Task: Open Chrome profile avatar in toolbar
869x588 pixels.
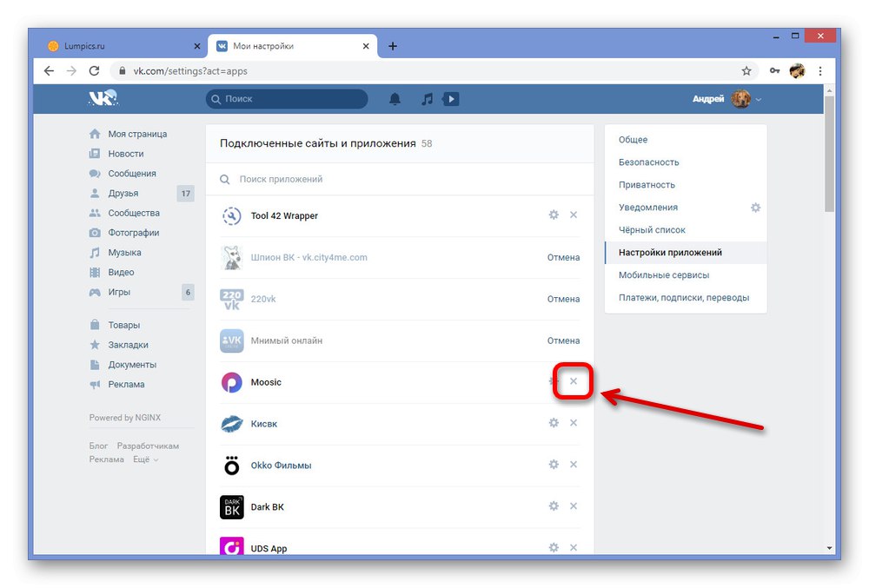Action: point(797,71)
